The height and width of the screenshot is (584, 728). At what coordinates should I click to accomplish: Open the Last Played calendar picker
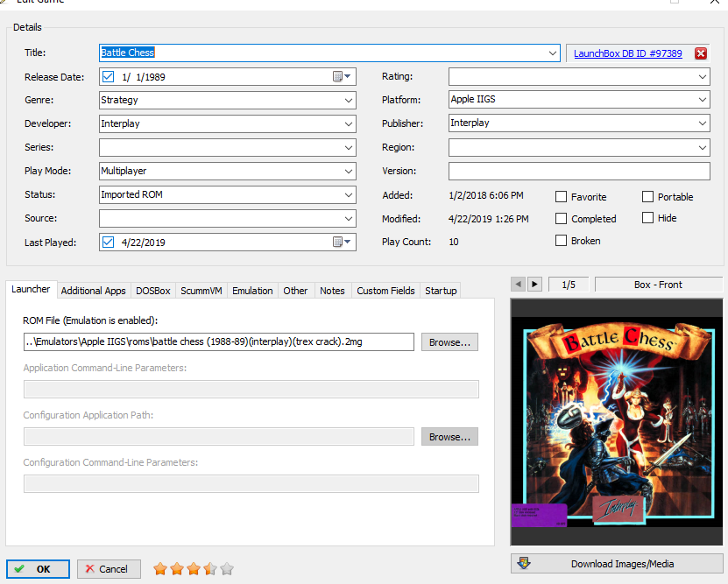pos(342,242)
